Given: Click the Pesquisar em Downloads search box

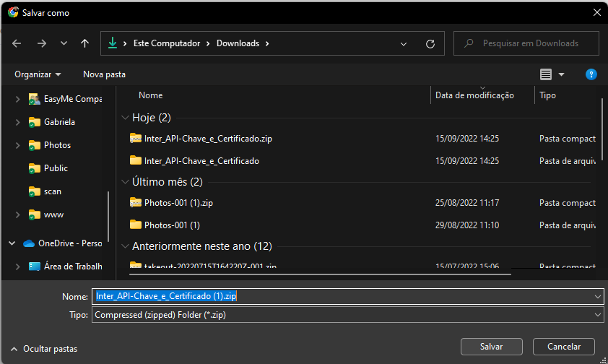Looking at the screenshot, I should (531, 43).
